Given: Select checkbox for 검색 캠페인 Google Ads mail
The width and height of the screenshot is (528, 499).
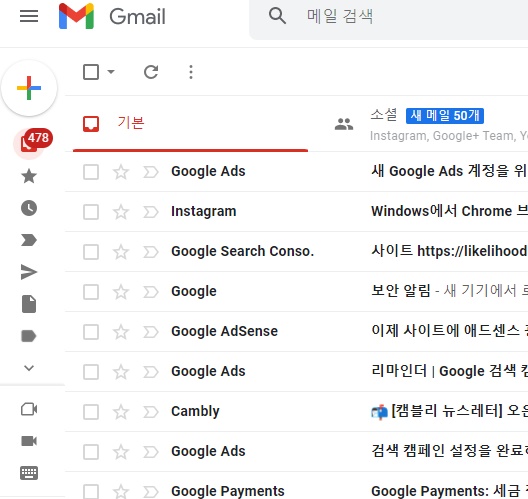Looking at the screenshot, I should coord(91,452).
